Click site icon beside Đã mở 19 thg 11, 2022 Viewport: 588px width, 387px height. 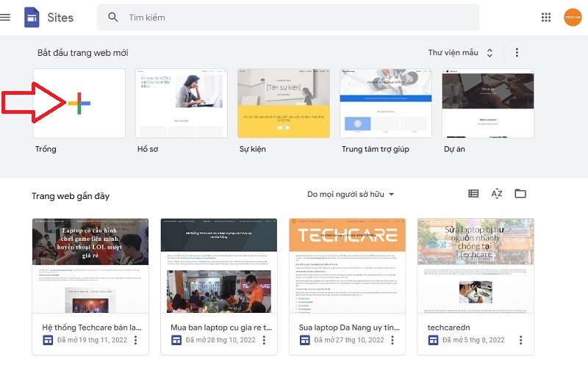tap(48, 340)
